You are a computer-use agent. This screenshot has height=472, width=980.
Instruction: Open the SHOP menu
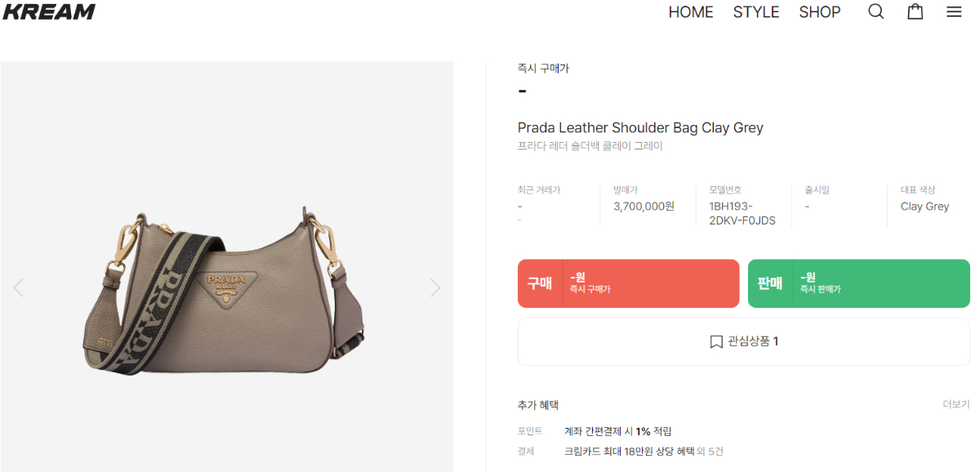click(x=820, y=12)
